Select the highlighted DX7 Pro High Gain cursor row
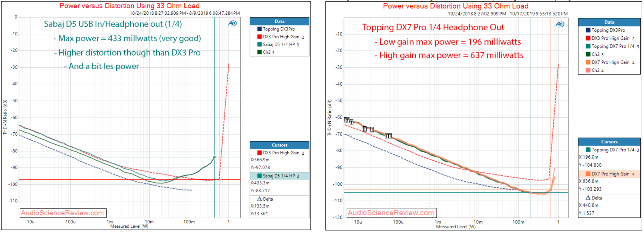The width and height of the screenshot is (644, 232). click(609, 174)
